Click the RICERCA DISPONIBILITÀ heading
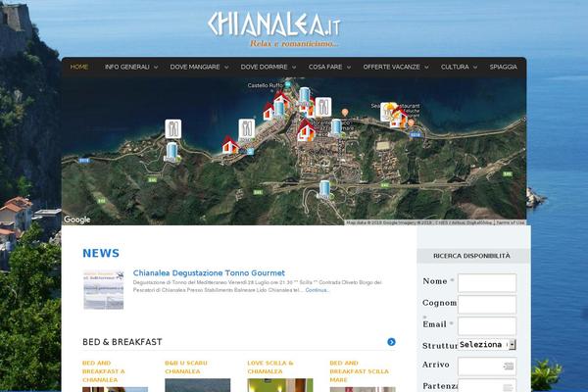Screen dimensions: 588x392 (x=471, y=256)
